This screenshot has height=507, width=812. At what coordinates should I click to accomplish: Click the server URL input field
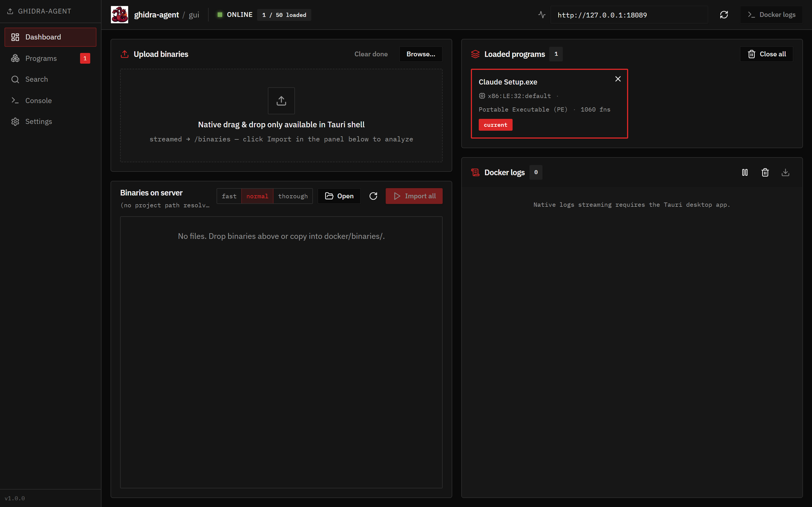(628, 15)
